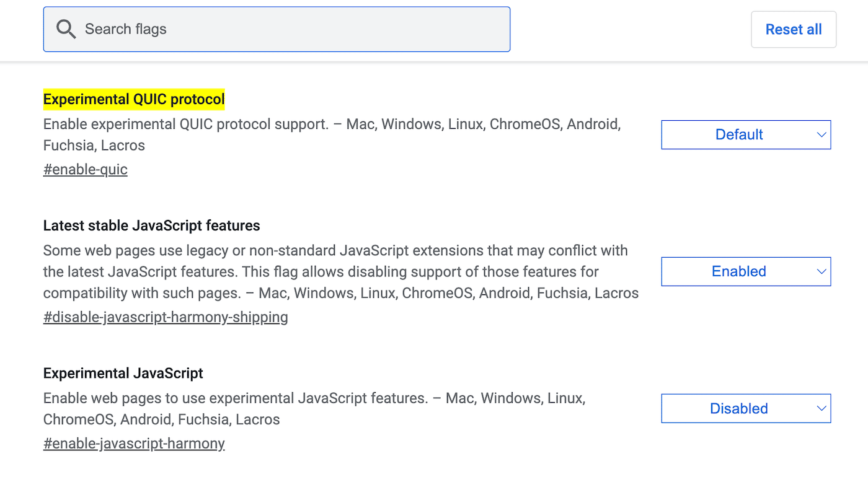
Task: Click the #disable-javascript-harmony-shipping link
Action: 165,317
